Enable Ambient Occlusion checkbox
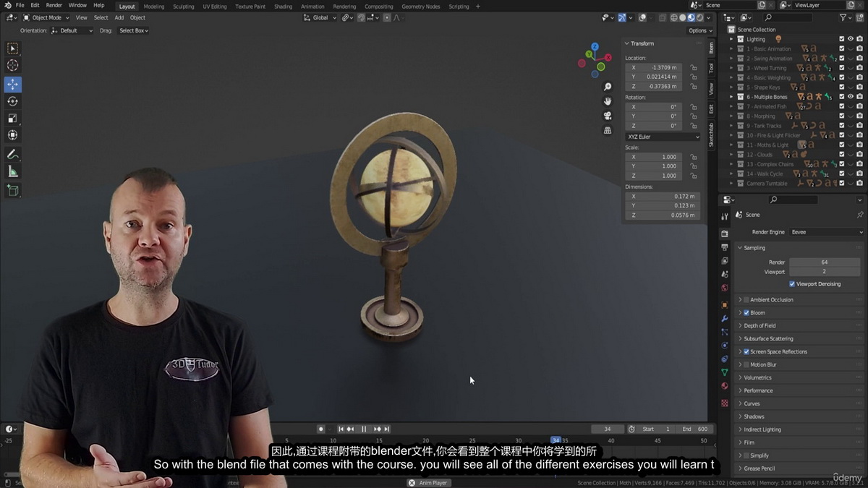 (746, 300)
